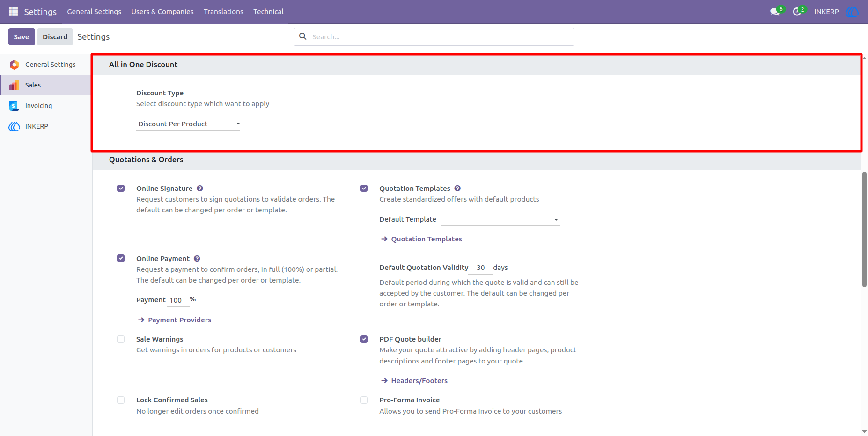Select the Sales tab in sidebar

45,85
